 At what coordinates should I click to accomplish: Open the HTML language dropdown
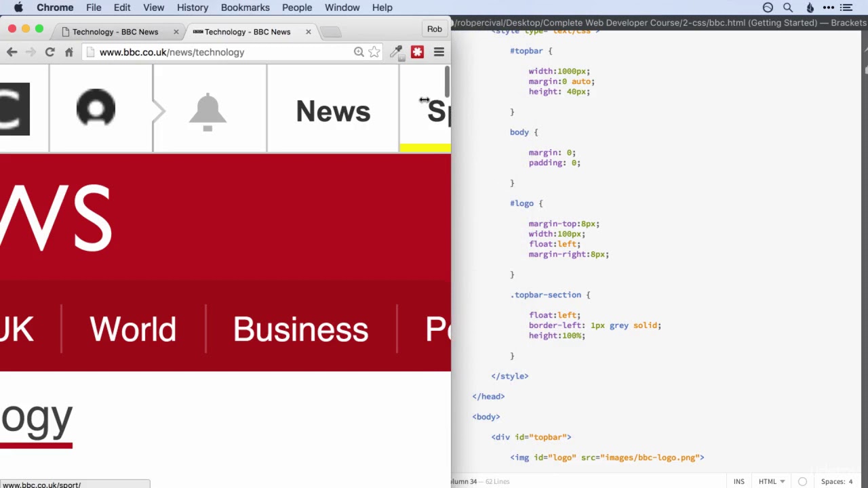[x=772, y=482]
